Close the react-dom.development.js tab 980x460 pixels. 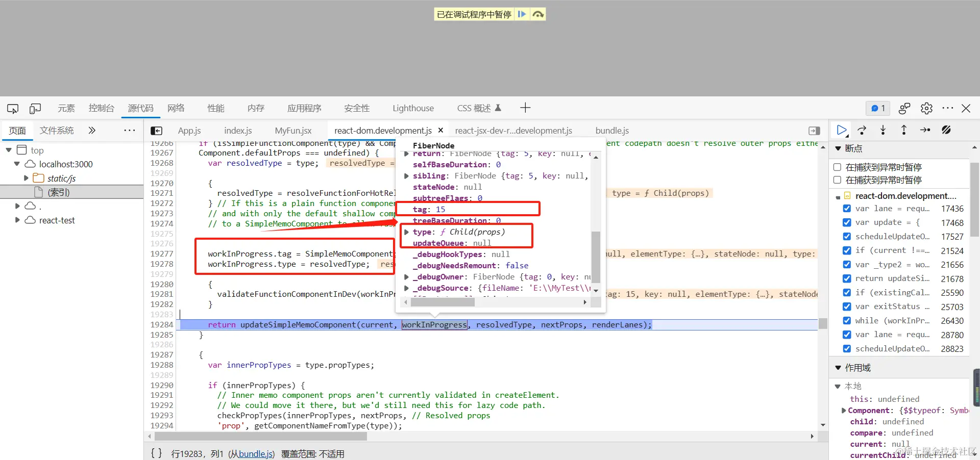(440, 131)
